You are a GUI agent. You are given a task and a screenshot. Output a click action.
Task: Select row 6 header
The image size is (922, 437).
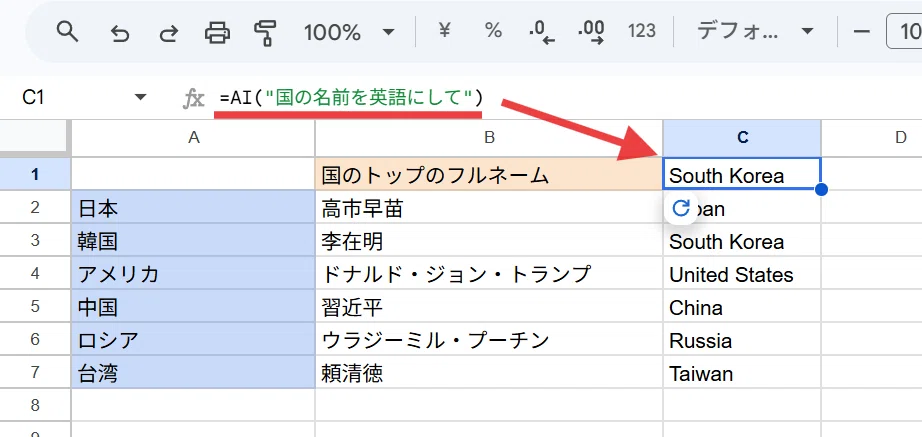pyautogui.click(x=35, y=339)
